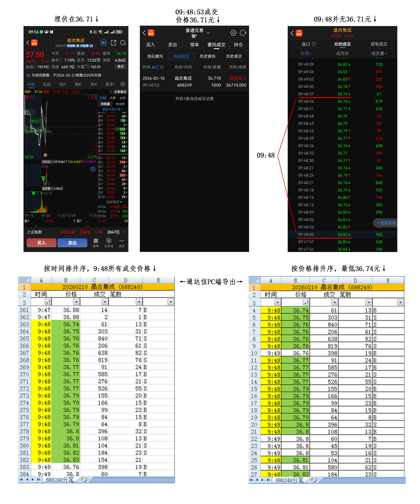The height and width of the screenshot is (504, 420).
Task: Tap the 撤单 cancel-order icon at bottom
Action: pos(96,242)
